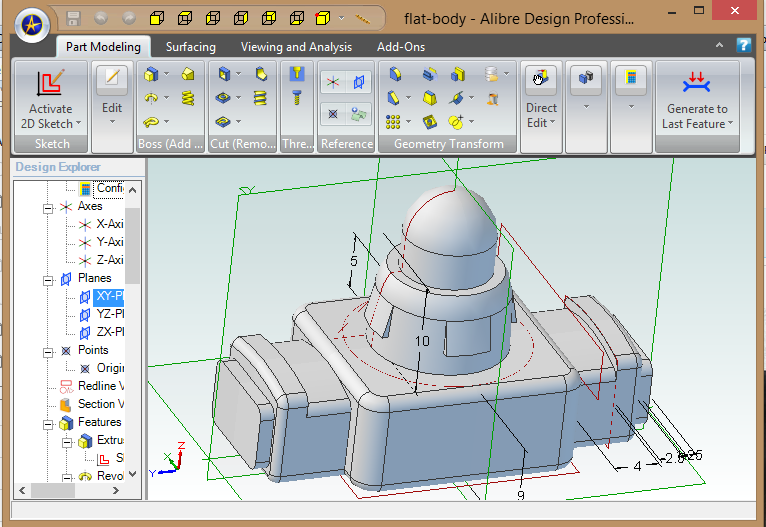The image size is (766, 527).
Task: Select the Sweep Boss tool
Action: (x=151, y=122)
